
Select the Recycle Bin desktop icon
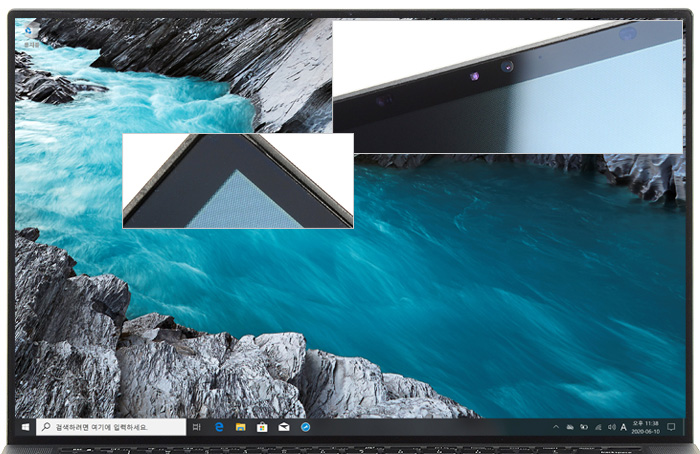pyautogui.click(x=31, y=36)
